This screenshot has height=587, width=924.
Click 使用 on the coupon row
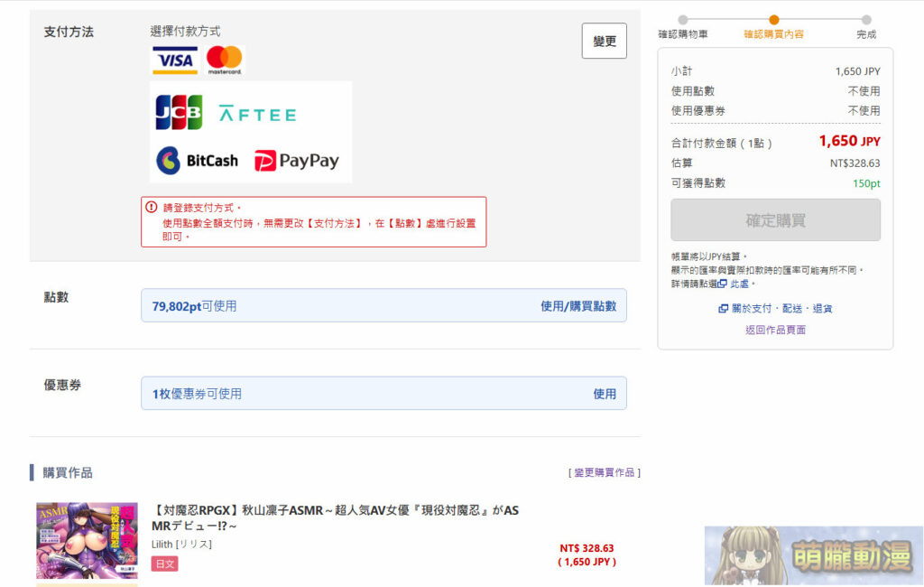click(x=605, y=394)
